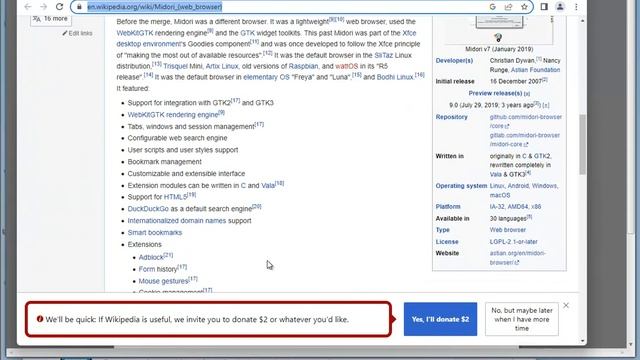The height and width of the screenshot is (360, 640).
Task: Open the Form link in 'Form history'
Action: (x=147, y=269)
